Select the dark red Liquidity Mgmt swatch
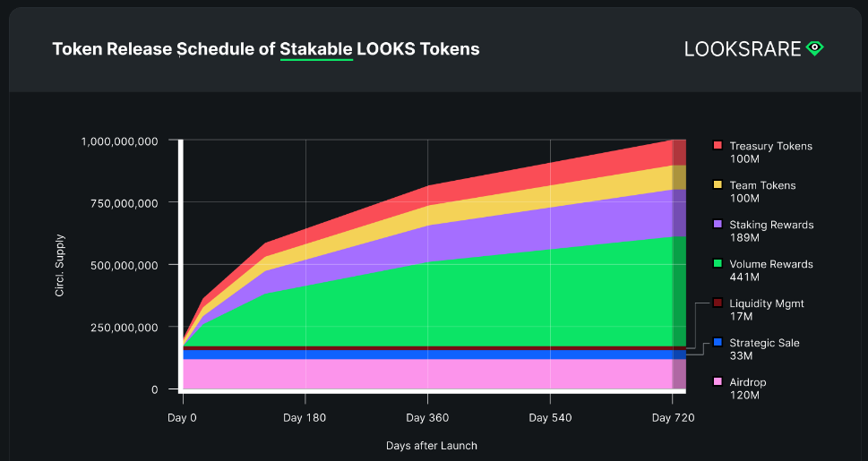 click(718, 303)
